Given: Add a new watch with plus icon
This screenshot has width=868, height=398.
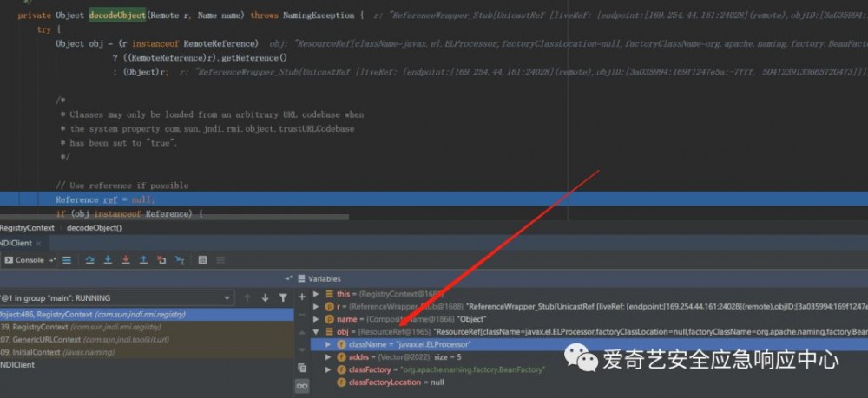Looking at the screenshot, I should point(302,297).
